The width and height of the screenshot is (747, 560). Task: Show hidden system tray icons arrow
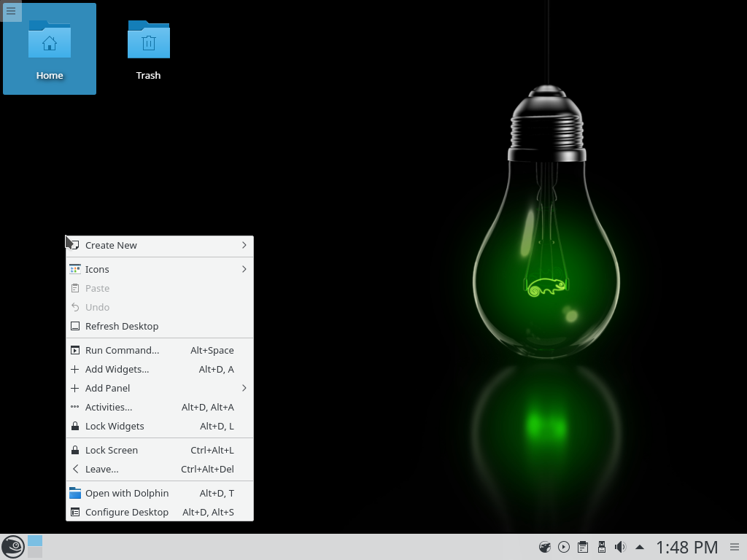640,547
